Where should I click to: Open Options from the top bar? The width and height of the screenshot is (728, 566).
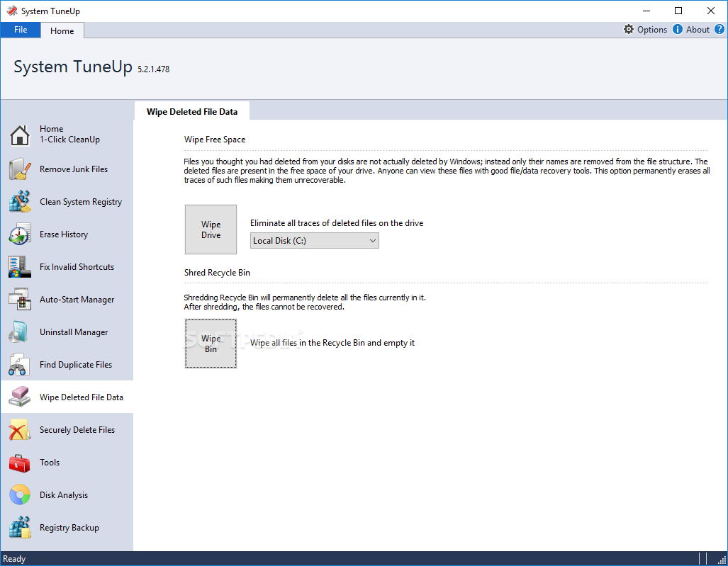coord(652,29)
